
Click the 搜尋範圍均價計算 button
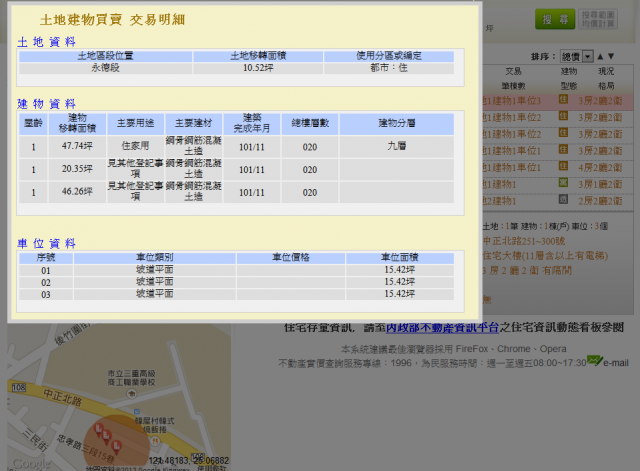point(598,19)
